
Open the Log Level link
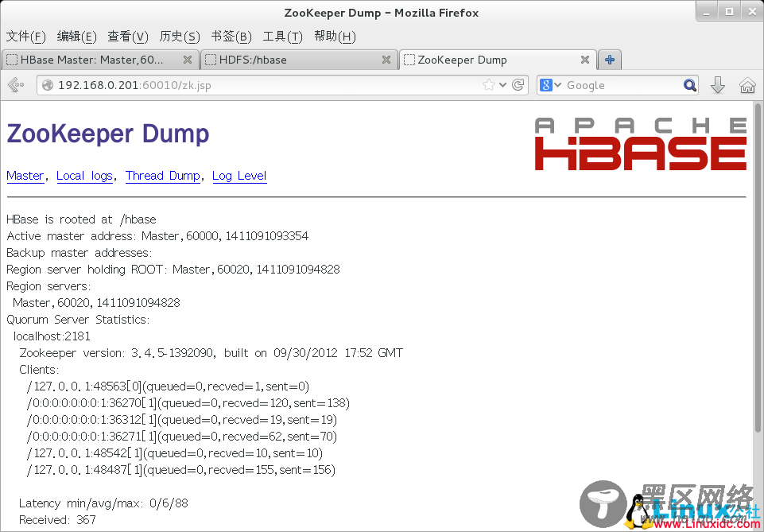[239, 176]
